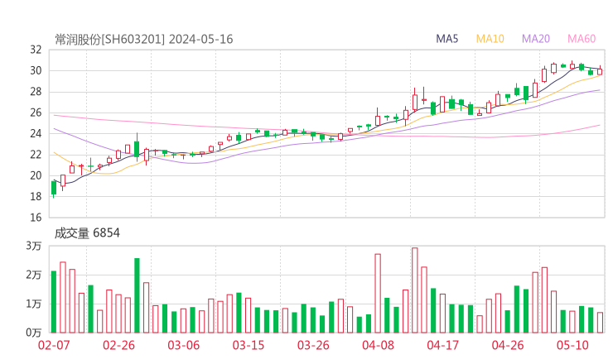
Task: Click price axis label 20
Action: tap(36, 175)
